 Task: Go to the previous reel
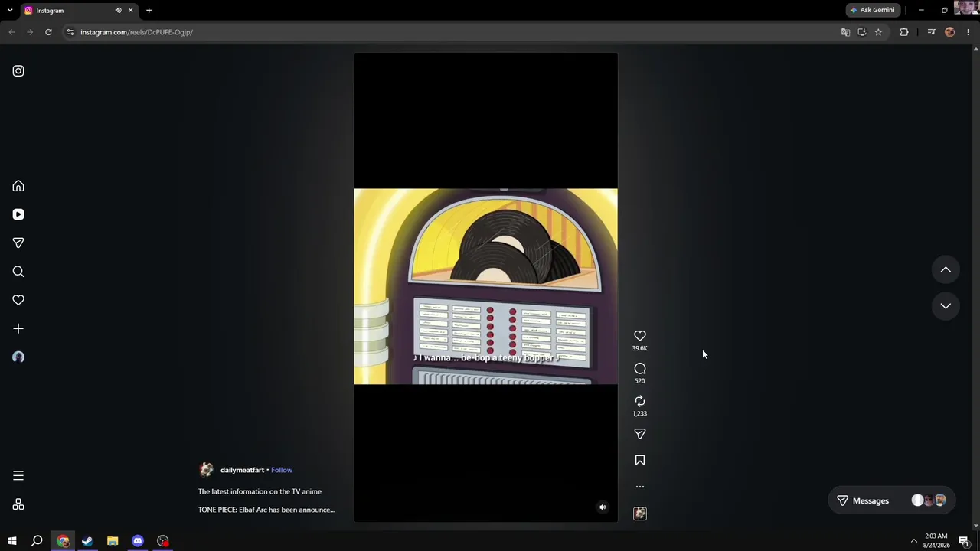coord(946,269)
